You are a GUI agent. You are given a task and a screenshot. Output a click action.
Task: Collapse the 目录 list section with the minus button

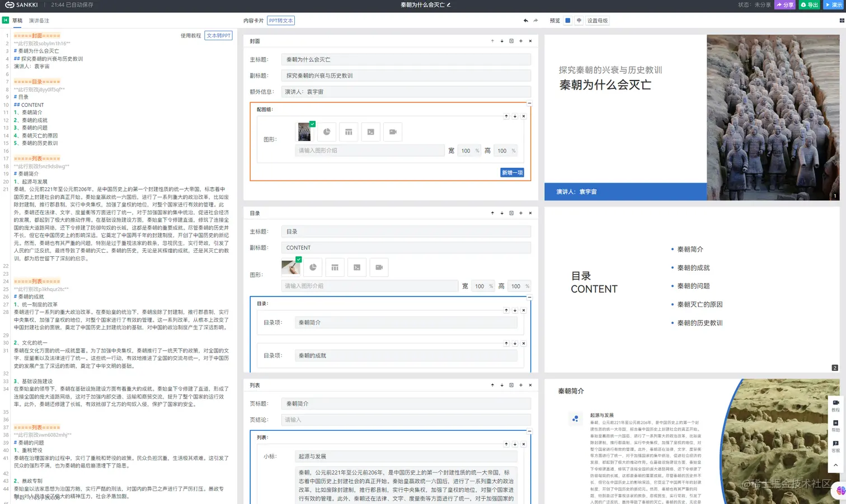click(529, 297)
